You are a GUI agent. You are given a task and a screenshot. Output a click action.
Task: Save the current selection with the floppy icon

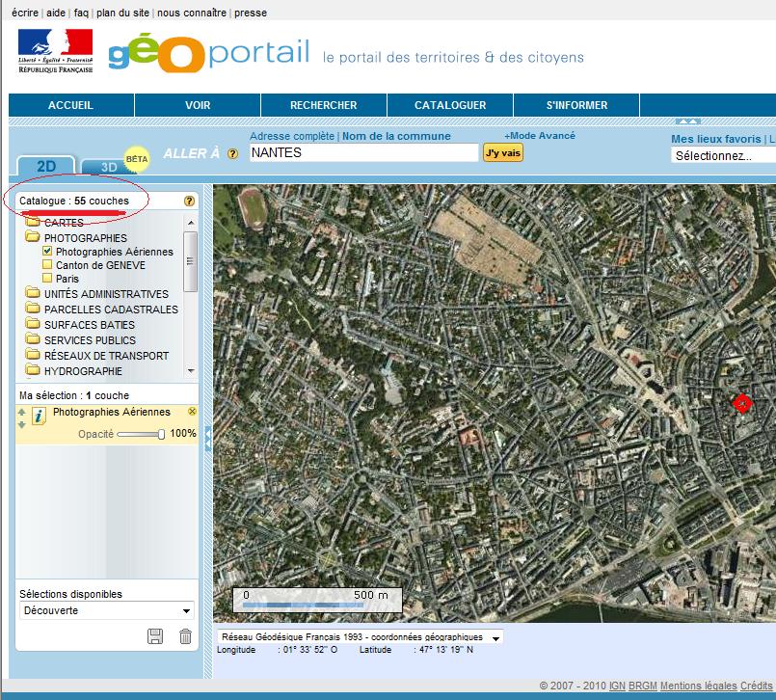(x=154, y=635)
